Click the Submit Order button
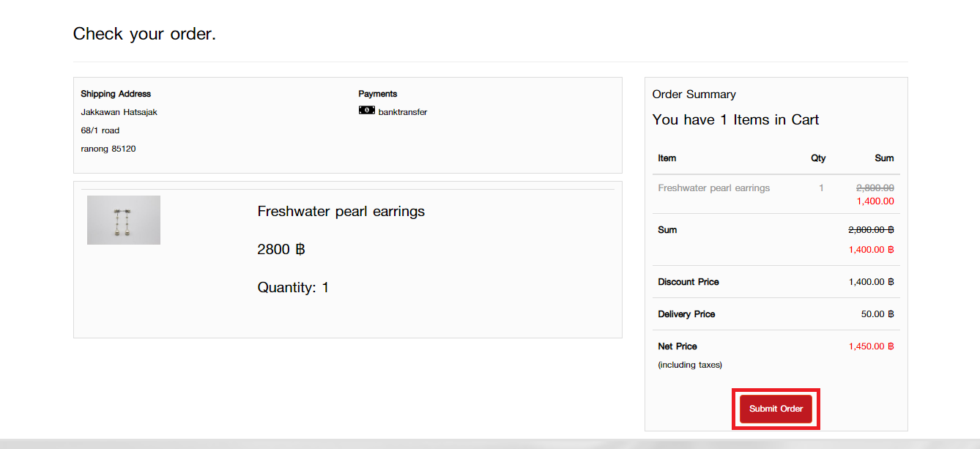The height and width of the screenshot is (449, 980). pyautogui.click(x=776, y=409)
